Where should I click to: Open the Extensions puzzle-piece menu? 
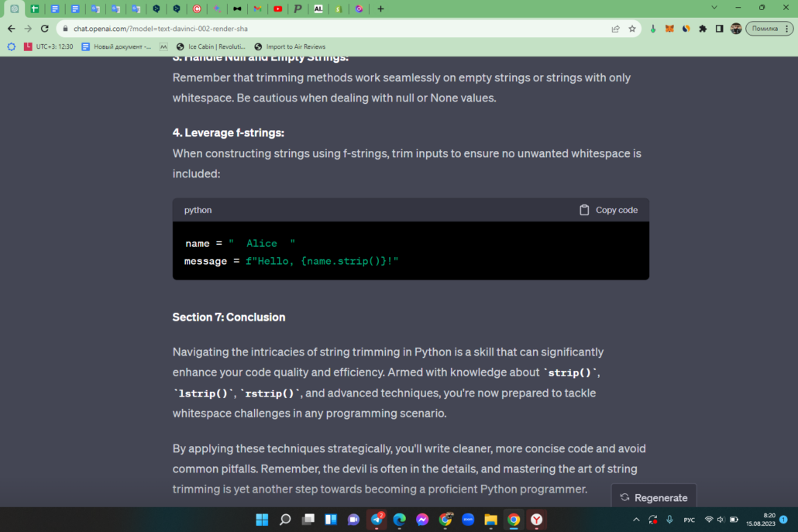(703, 29)
